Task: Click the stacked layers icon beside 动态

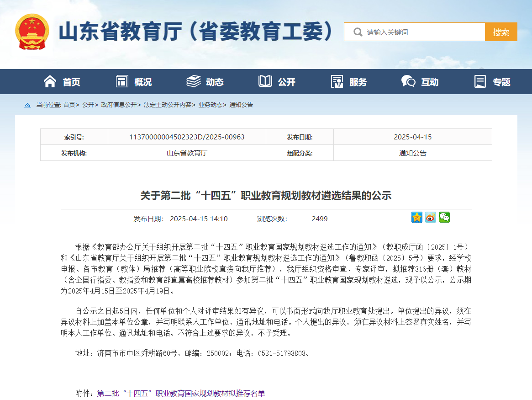Action: (x=194, y=81)
